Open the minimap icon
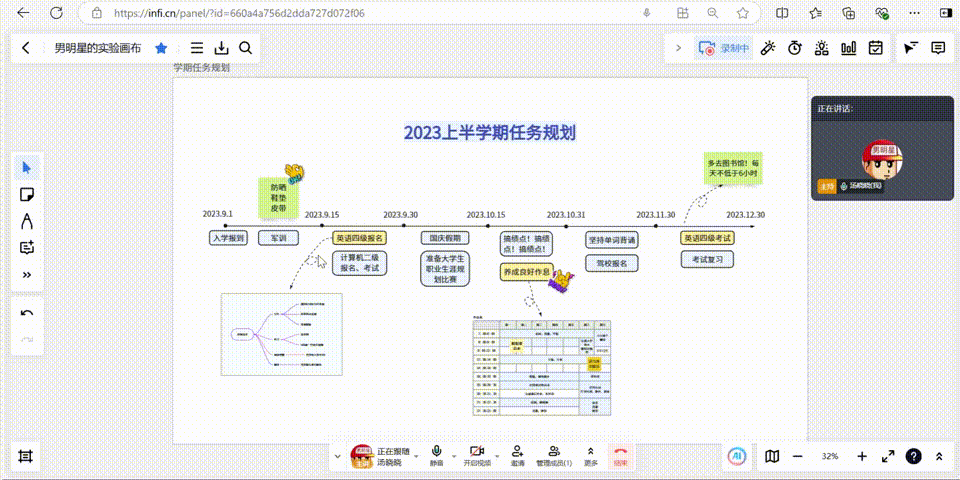960x480 pixels. tap(773, 456)
